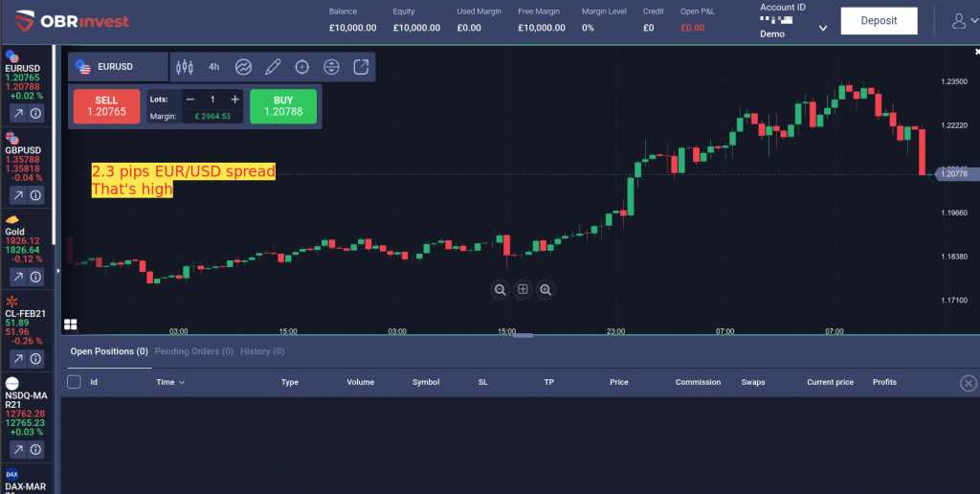Expand the Account ID Demo dropdown

[822, 28]
